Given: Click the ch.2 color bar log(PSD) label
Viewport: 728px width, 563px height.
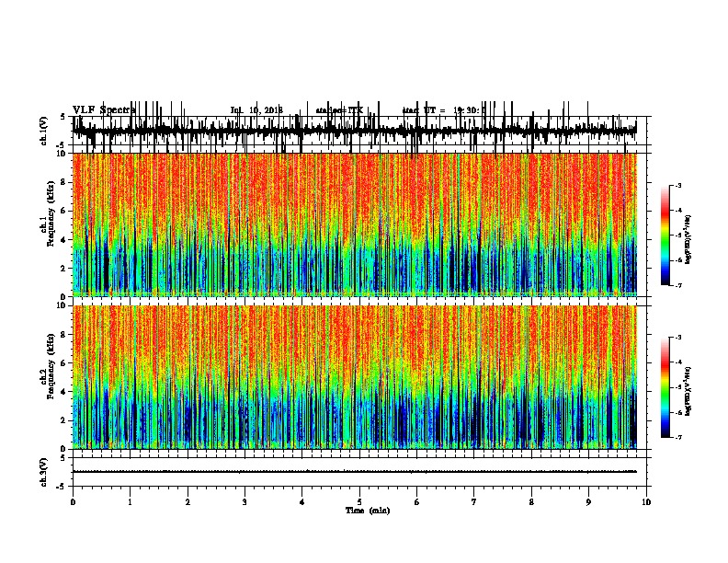Looking at the screenshot, I should (688, 391).
